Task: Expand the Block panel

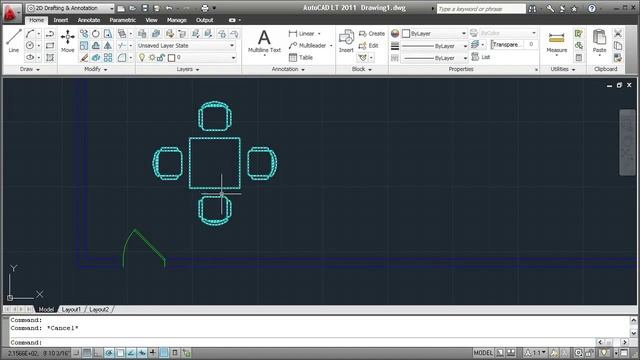Action: click(362, 69)
